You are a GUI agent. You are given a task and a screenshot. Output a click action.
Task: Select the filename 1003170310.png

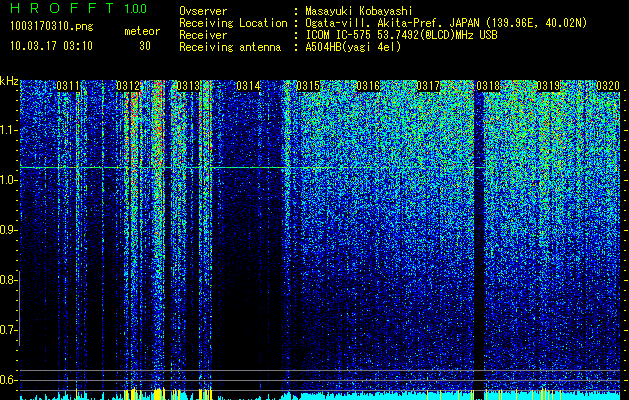(x=52, y=27)
